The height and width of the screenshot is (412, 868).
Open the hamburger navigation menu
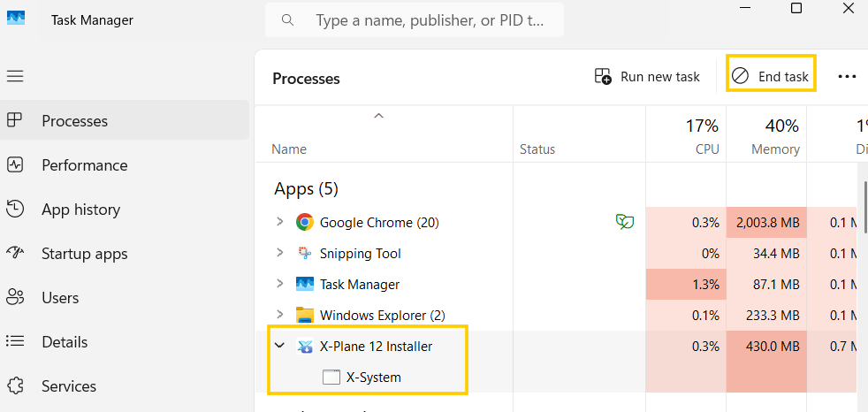pos(15,76)
